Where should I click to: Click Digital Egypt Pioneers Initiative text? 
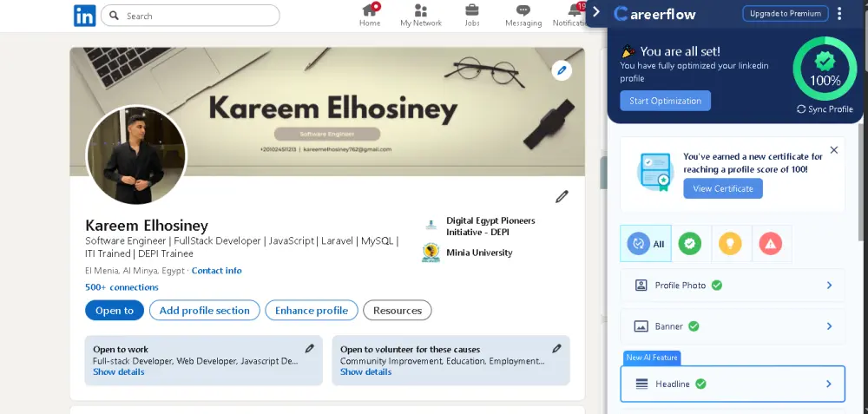tap(490, 227)
